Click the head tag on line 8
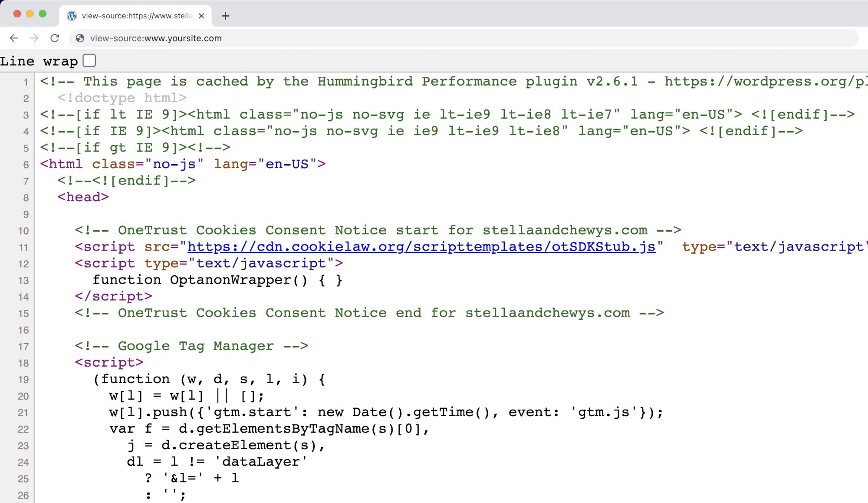The width and height of the screenshot is (868, 503). point(83,197)
